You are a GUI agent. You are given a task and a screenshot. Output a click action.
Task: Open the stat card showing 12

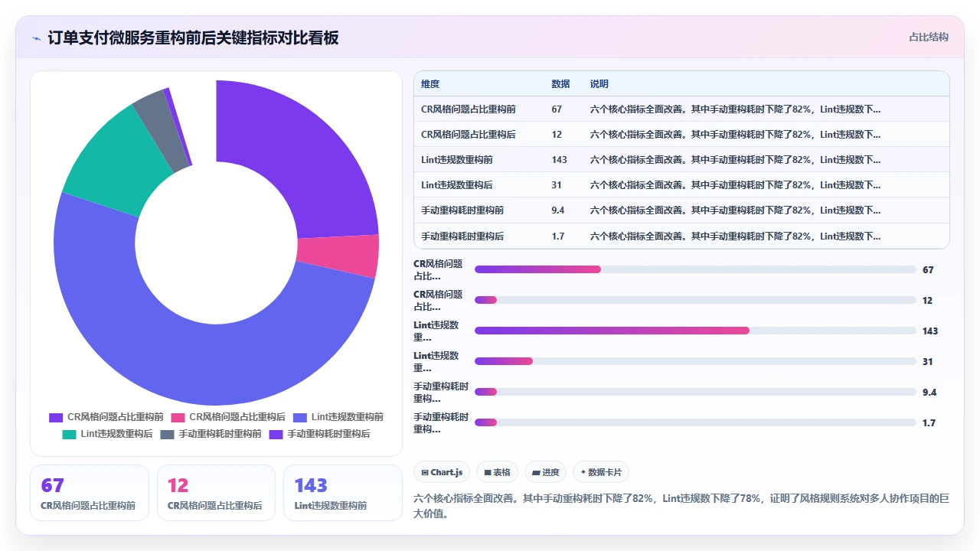216,493
